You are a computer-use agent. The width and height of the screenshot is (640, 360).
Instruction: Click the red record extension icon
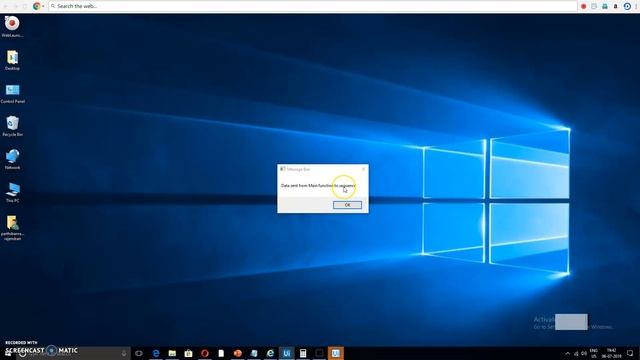point(584,6)
